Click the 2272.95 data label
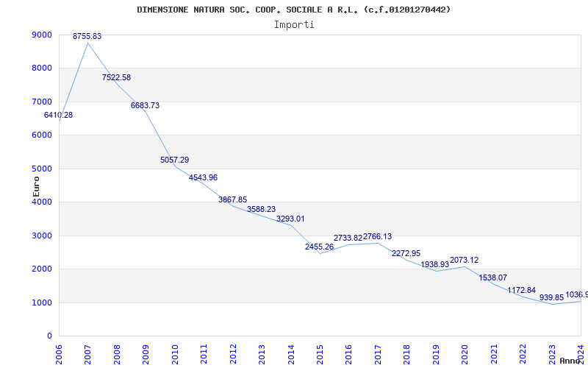Viewport: 588px width, 368px height. tap(406, 253)
